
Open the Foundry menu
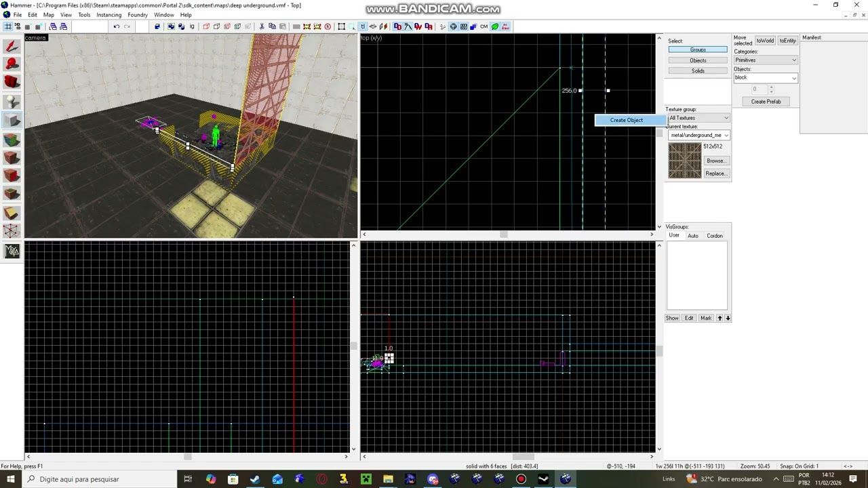(138, 15)
